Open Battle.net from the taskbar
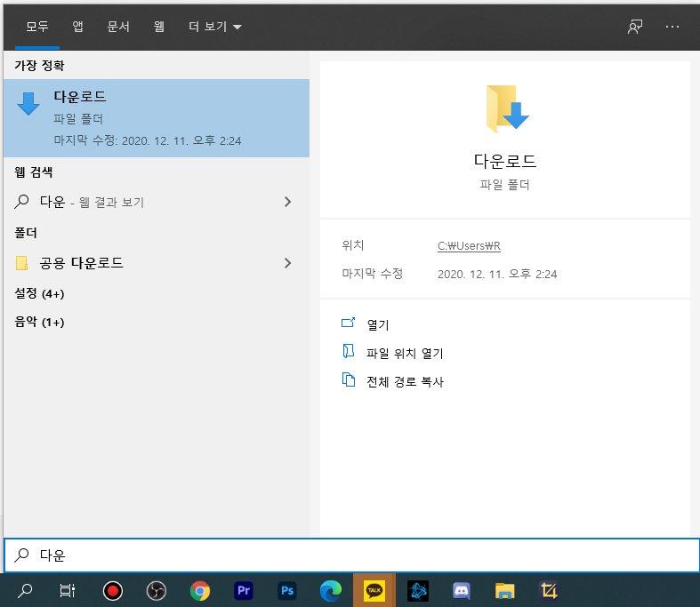Screen dimensions: 700x607 click(418, 591)
